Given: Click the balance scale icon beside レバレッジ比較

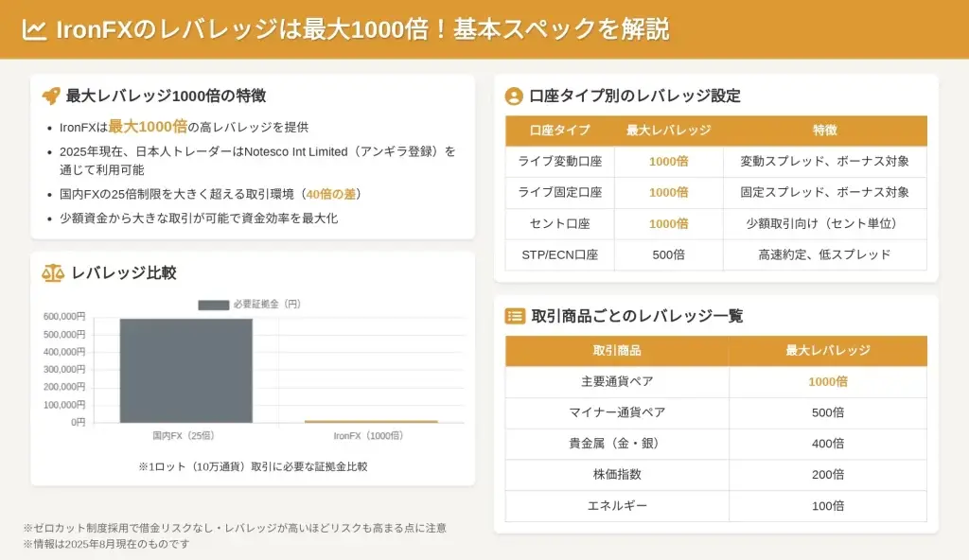Looking at the screenshot, I should click(x=52, y=273).
